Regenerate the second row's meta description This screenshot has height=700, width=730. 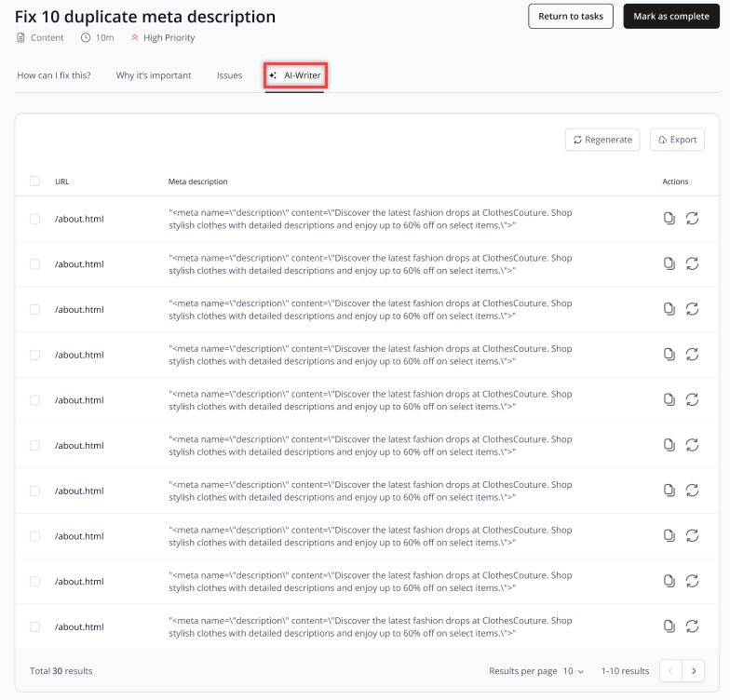(693, 264)
